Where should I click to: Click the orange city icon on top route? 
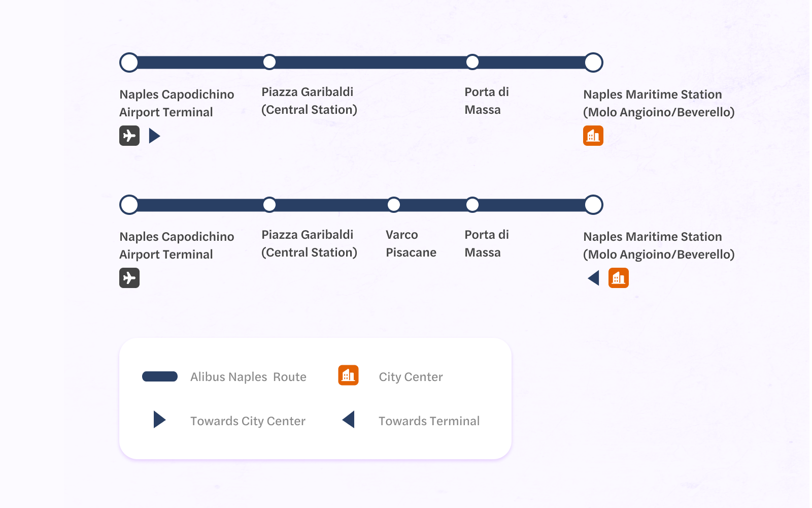(x=593, y=136)
